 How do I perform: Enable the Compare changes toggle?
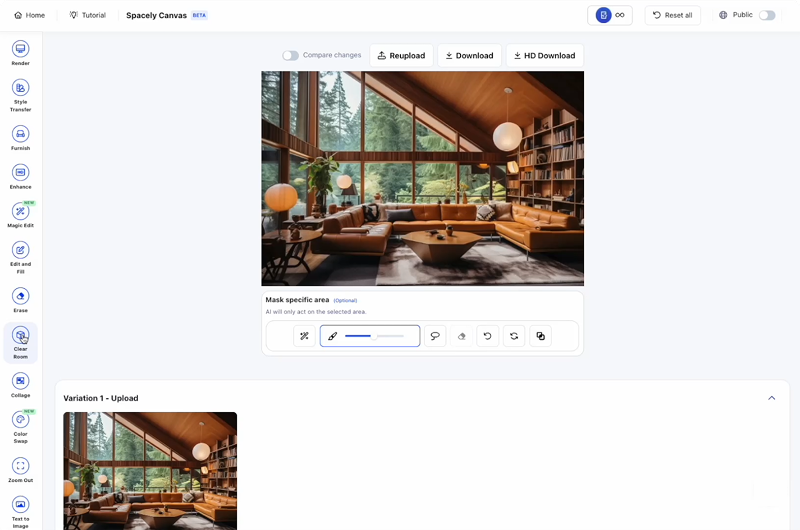290,55
